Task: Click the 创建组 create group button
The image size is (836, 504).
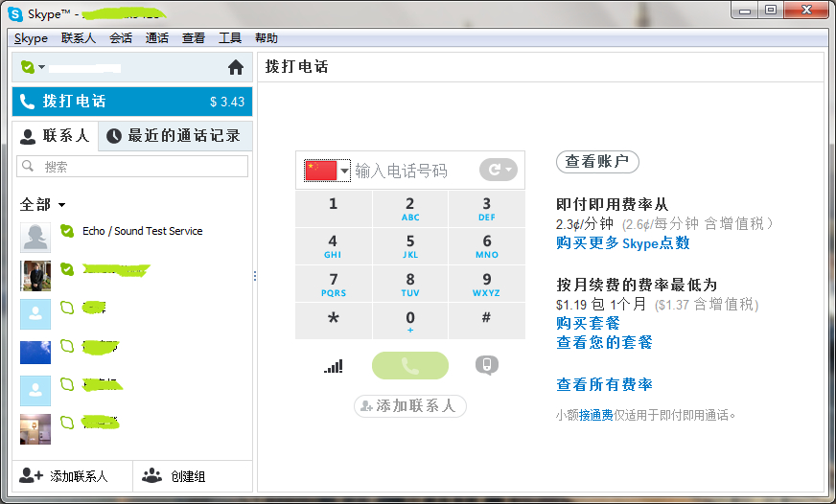Action: click(193, 476)
